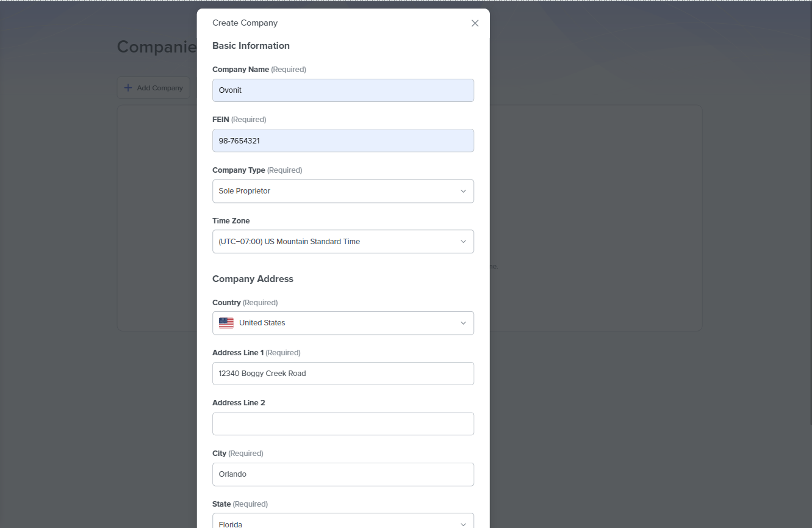
Task: Close the Create Company dialog
Action: (x=475, y=23)
